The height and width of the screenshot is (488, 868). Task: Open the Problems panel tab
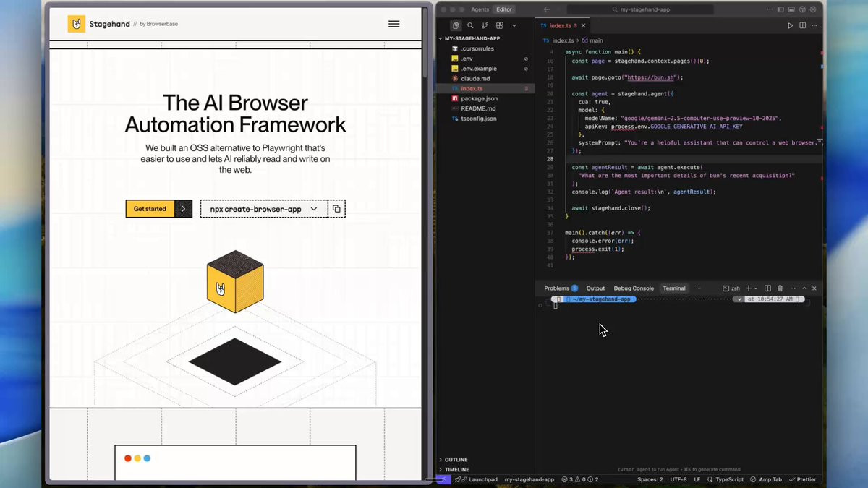pos(561,288)
